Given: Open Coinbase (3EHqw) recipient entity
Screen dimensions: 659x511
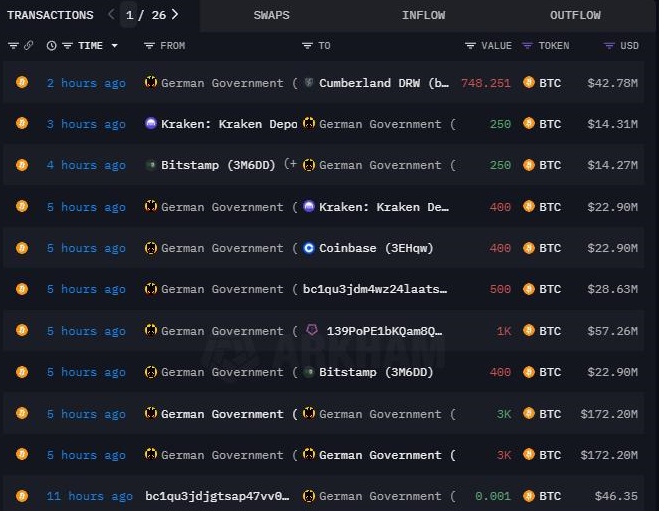Looking at the screenshot, I should coord(376,248).
